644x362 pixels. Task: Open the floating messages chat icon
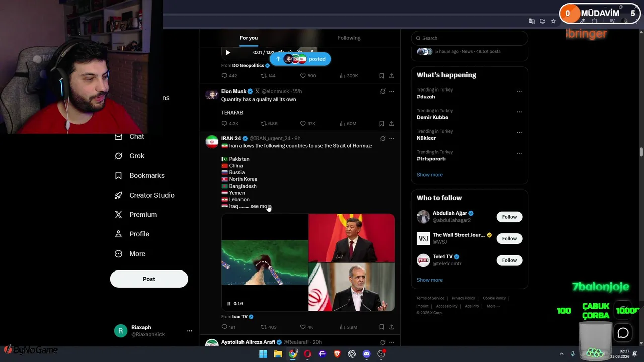623,333
